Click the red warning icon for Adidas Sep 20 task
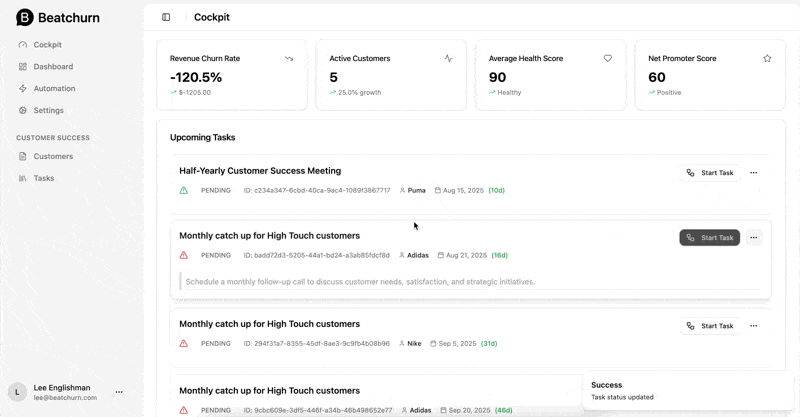Image resolution: width=800 pixels, height=417 pixels. [184, 410]
